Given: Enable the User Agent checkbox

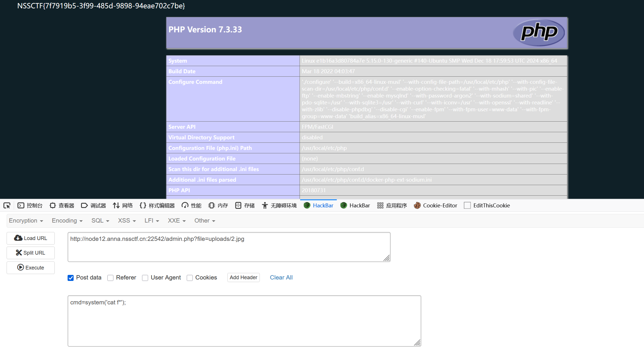Looking at the screenshot, I should pos(145,278).
